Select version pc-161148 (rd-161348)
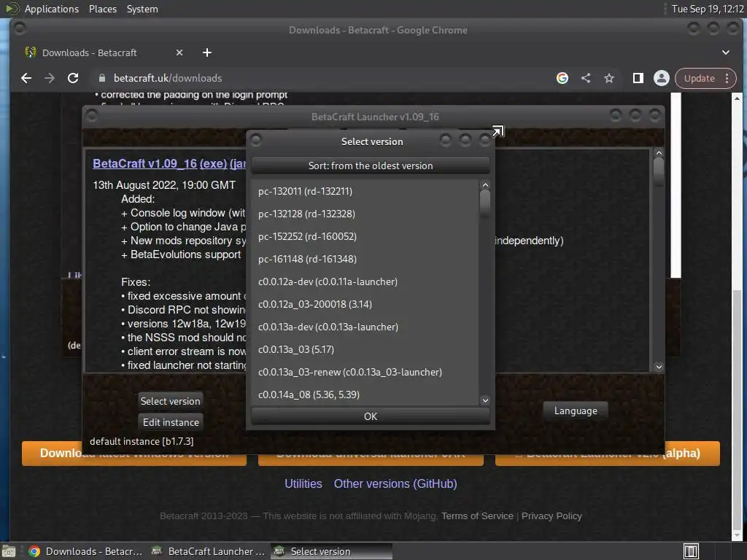 [x=365, y=259]
